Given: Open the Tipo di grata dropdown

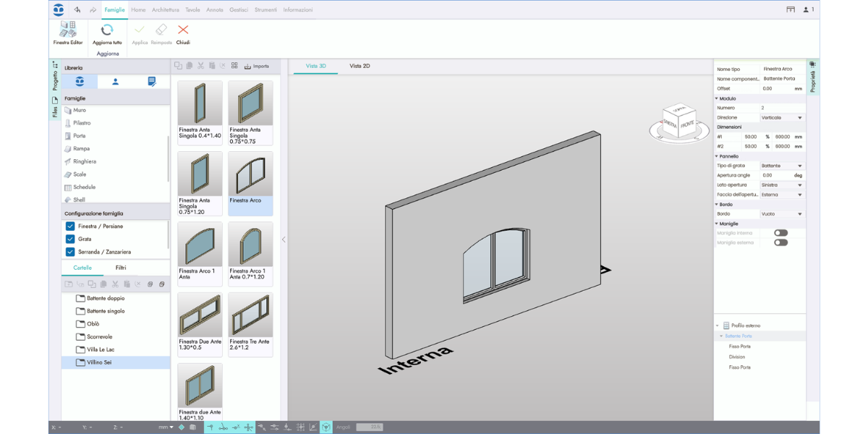Looking at the screenshot, I should 782,166.
